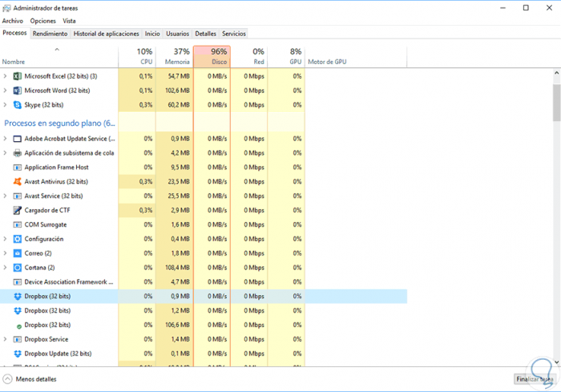Click the Cargador de CTF icon

17,210
